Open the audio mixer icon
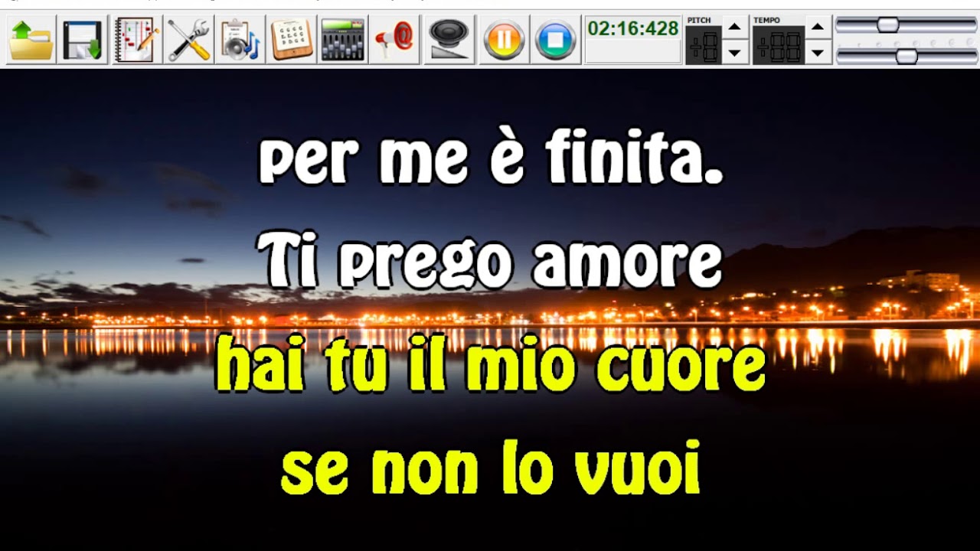The height and width of the screenshot is (551, 980). pyautogui.click(x=343, y=40)
